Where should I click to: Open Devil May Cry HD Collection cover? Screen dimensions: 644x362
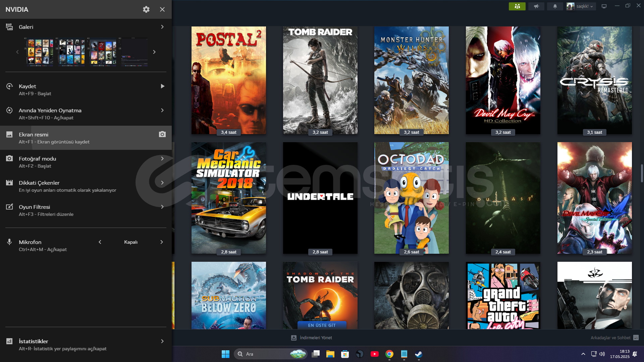tap(503, 80)
